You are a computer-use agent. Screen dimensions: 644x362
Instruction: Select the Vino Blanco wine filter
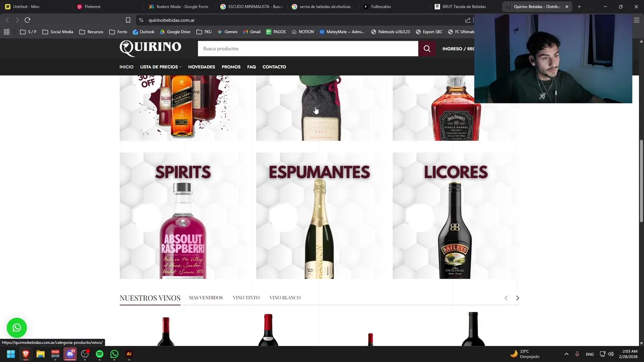click(x=285, y=298)
